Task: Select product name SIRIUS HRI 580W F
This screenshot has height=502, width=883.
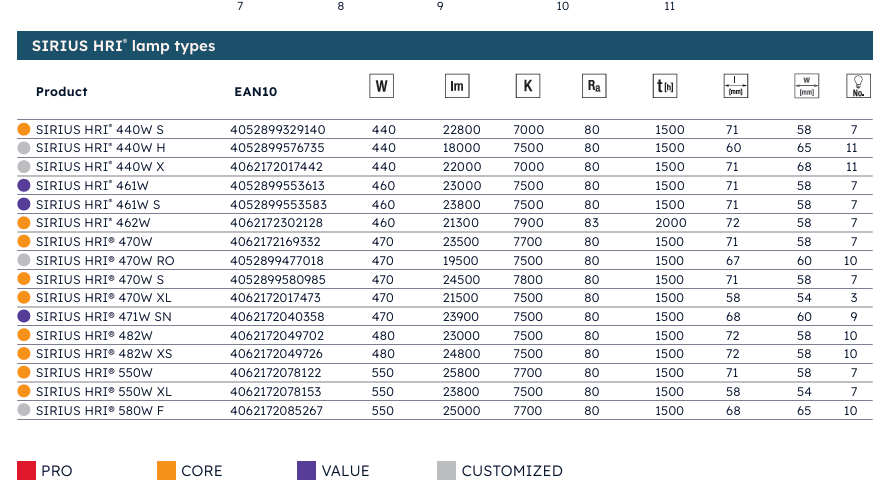Action: (x=100, y=411)
